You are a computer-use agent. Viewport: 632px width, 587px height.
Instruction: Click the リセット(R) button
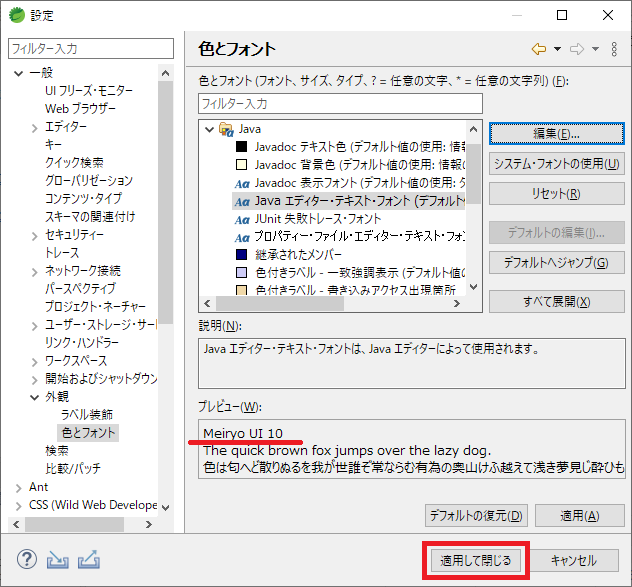pyautogui.click(x=557, y=194)
